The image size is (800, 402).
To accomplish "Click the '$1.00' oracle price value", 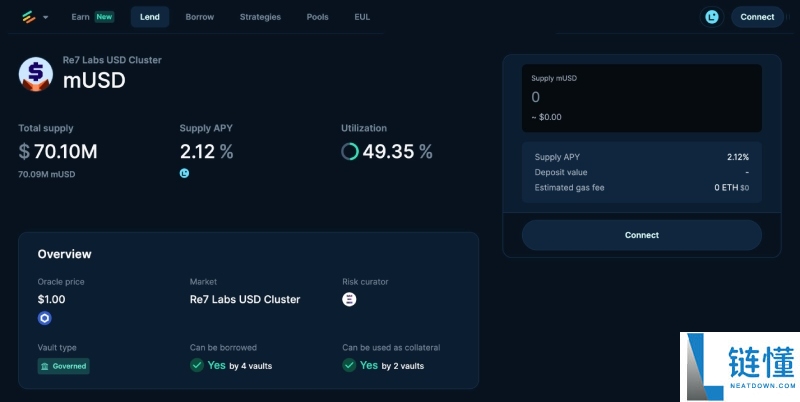I will coord(52,299).
